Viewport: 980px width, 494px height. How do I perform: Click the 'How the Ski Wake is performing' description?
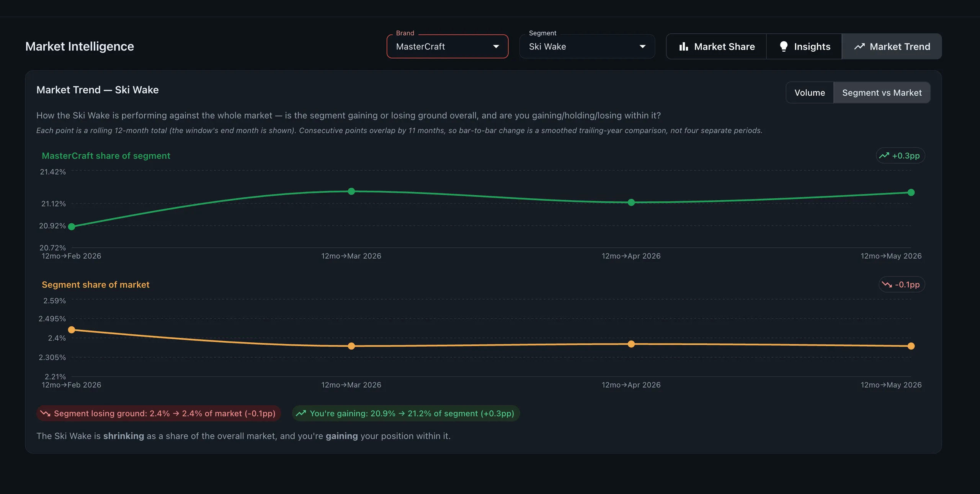(348, 115)
